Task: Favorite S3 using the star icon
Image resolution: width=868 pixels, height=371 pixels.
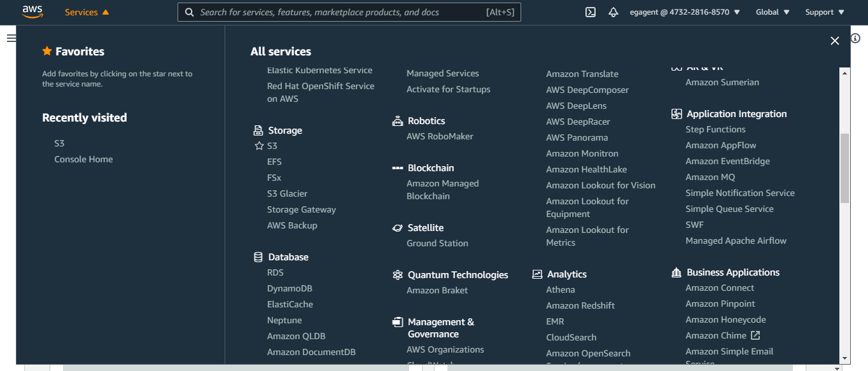Action: coord(259,146)
